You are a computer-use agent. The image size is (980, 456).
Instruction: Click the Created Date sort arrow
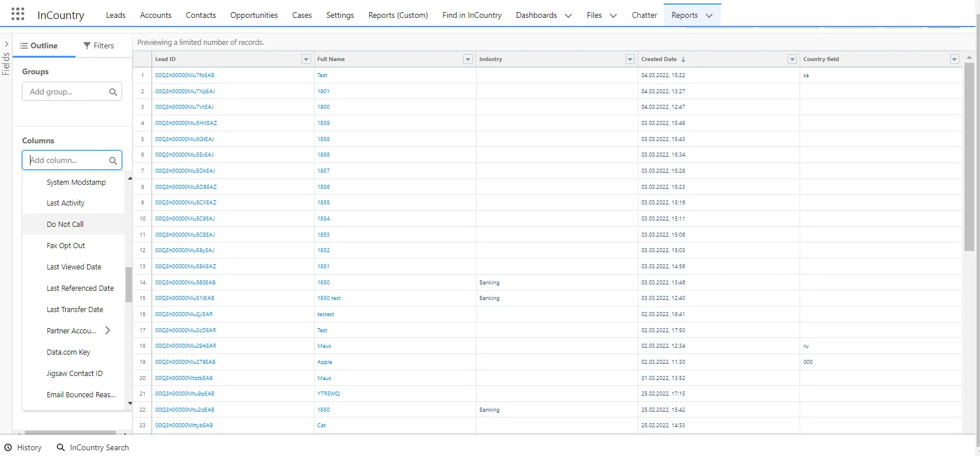(683, 59)
